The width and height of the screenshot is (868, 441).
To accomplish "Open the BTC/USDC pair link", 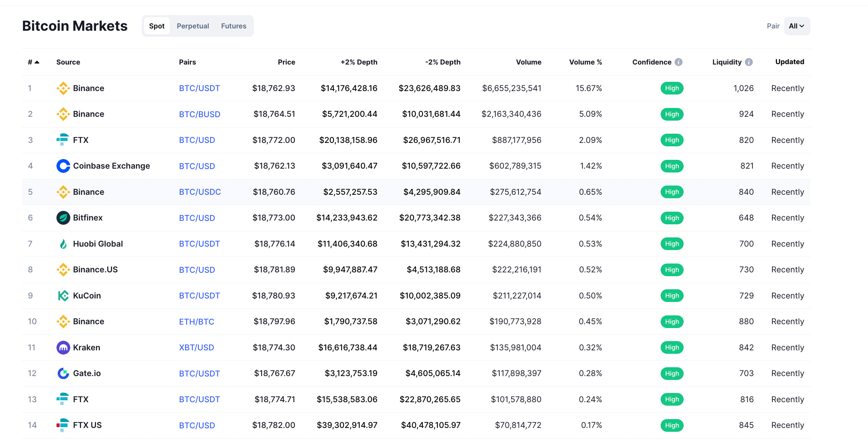I will point(200,192).
